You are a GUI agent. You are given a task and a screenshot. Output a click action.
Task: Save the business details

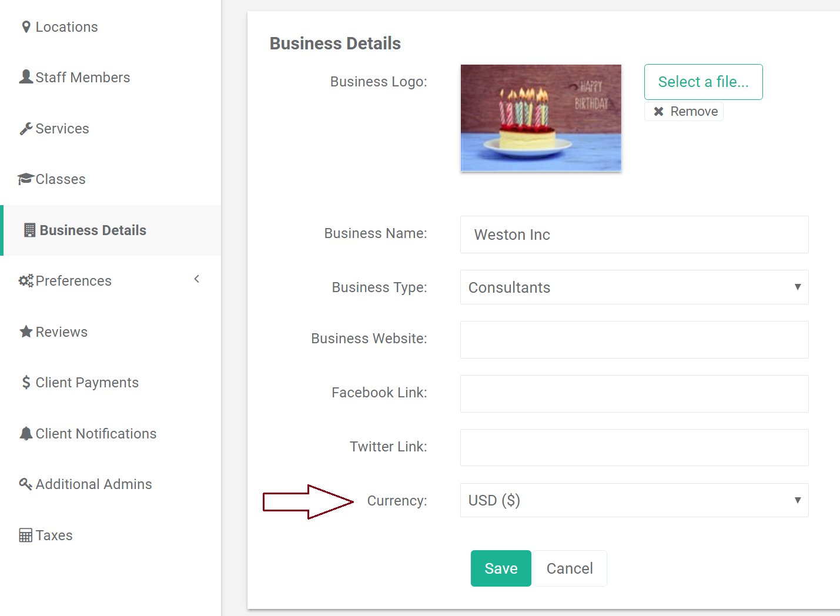tap(501, 568)
